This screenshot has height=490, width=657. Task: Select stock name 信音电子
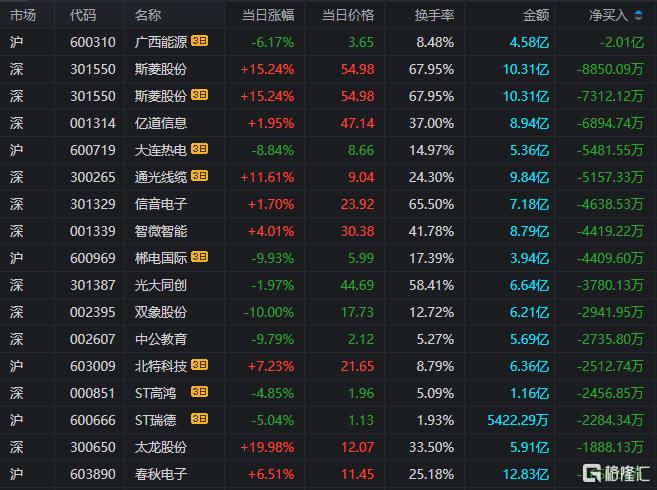(161, 204)
